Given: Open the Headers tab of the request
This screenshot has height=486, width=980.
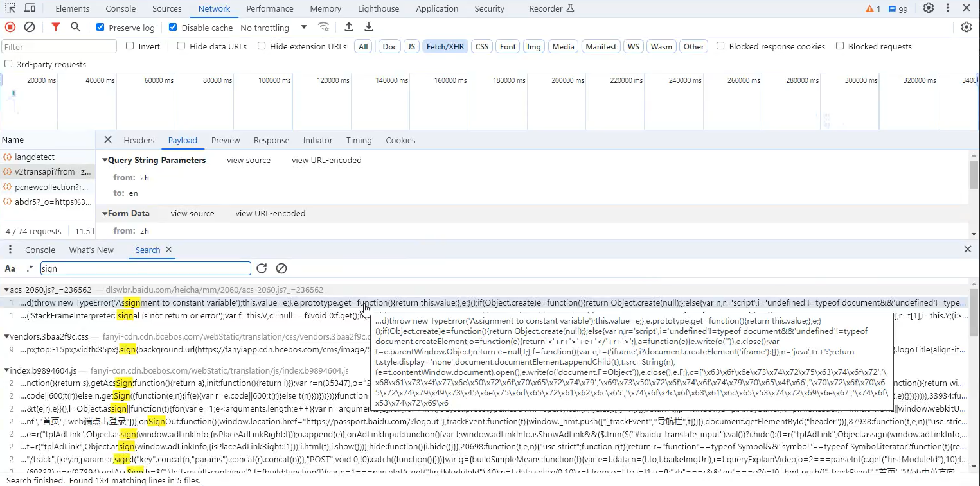Looking at the screenshot, I should pyautogui.click(x=139, y=141).
